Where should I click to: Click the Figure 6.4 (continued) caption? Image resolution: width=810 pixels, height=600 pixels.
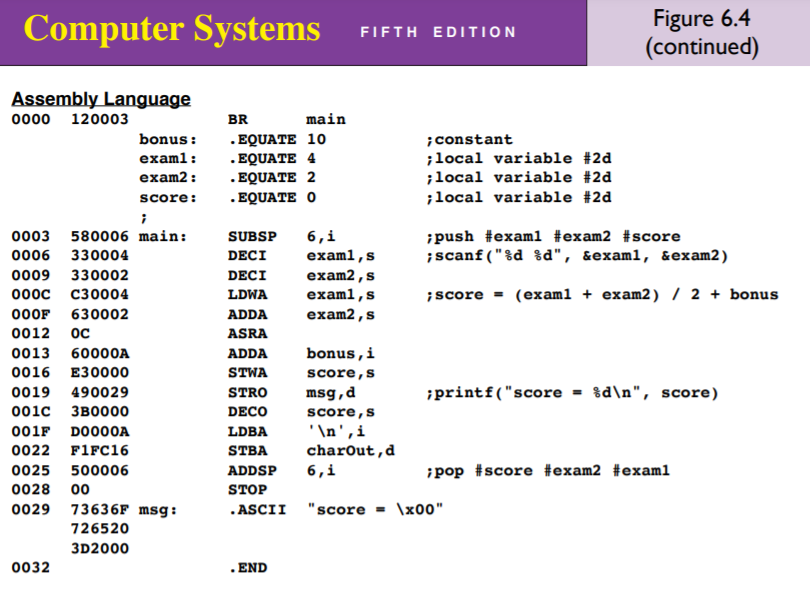[x=703, y=30]
